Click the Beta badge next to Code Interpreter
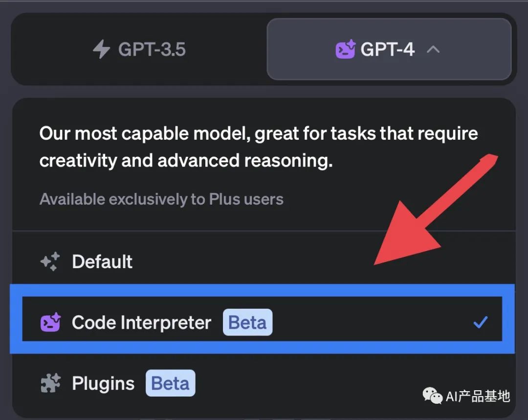The image size is (528, 420). pos(247,322)
